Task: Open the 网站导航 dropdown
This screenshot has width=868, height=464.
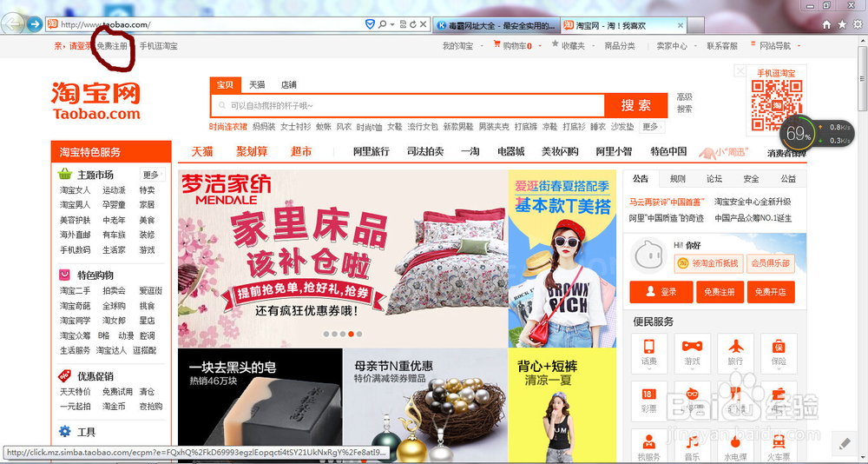Action: tap(775, 46)
